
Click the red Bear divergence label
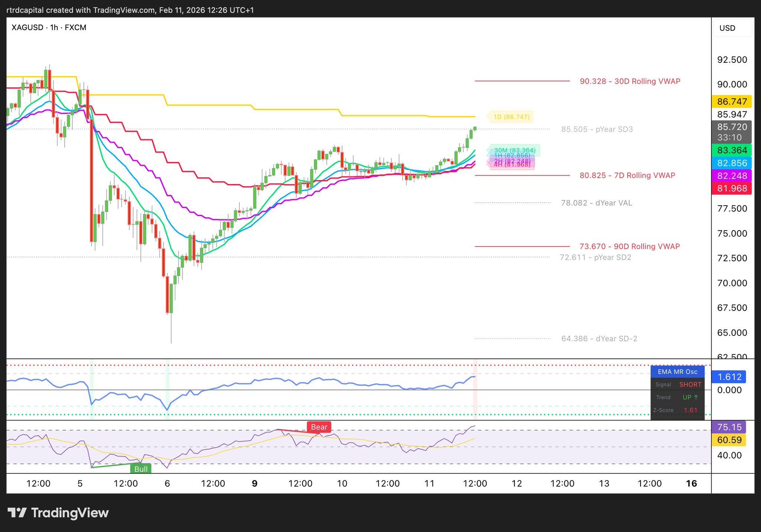click(x=319, y=427)
